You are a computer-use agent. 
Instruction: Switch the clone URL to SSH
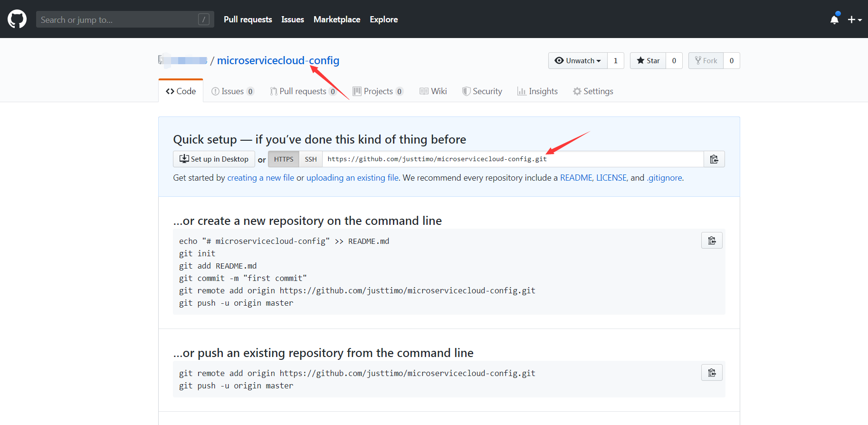point(311,159)
